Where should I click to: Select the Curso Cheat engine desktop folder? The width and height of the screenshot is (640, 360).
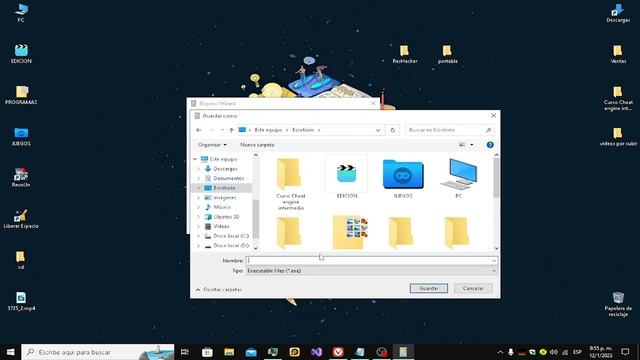pos(618,98)
